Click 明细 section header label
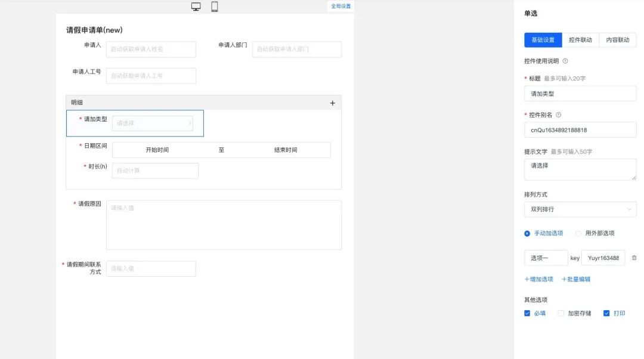 pos(77,103)
